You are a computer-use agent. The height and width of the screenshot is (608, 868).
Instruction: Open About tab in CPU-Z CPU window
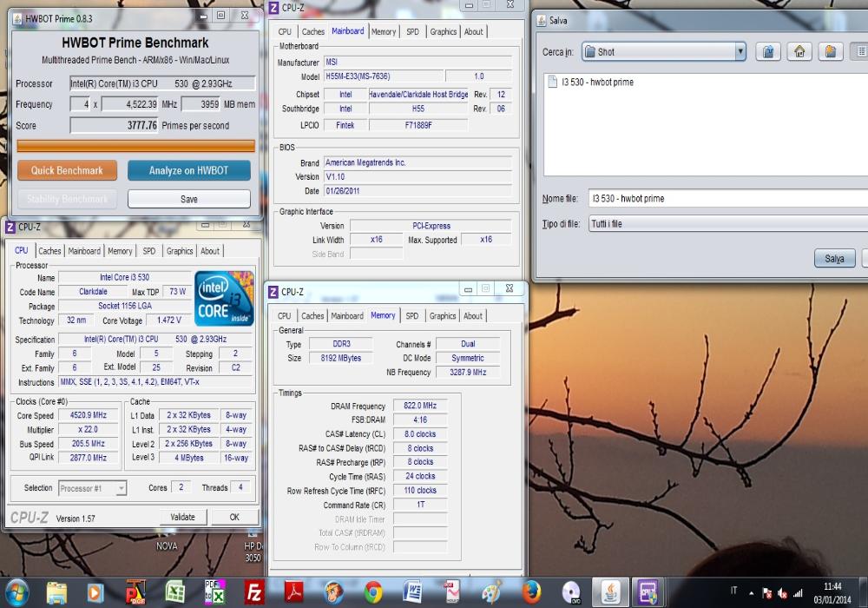(210, 251)
